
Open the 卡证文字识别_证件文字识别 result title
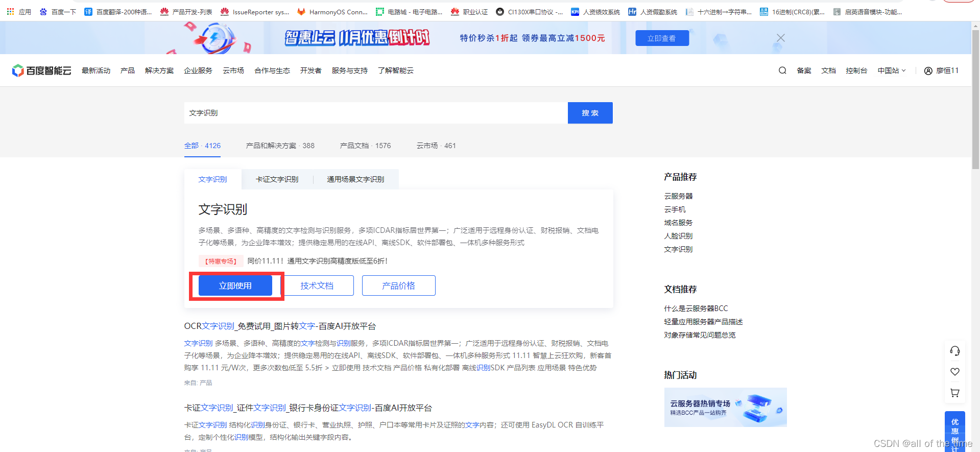(308, 408)
